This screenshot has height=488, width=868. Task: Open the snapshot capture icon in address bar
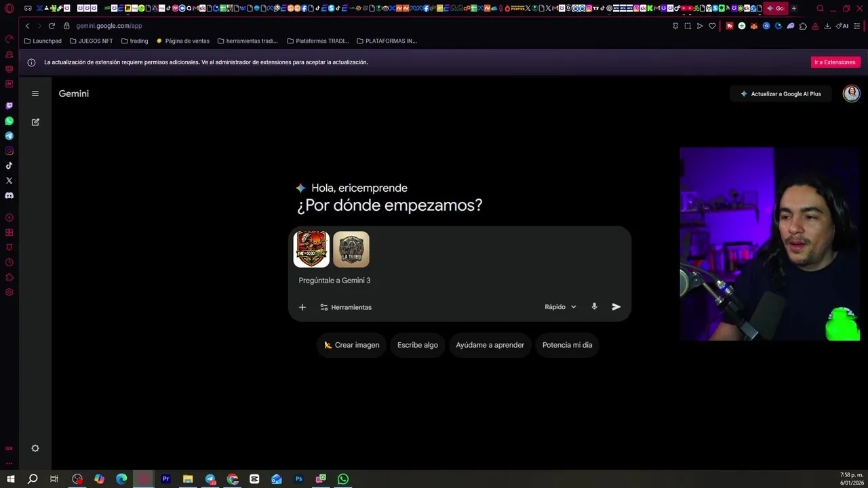[688, 26]
